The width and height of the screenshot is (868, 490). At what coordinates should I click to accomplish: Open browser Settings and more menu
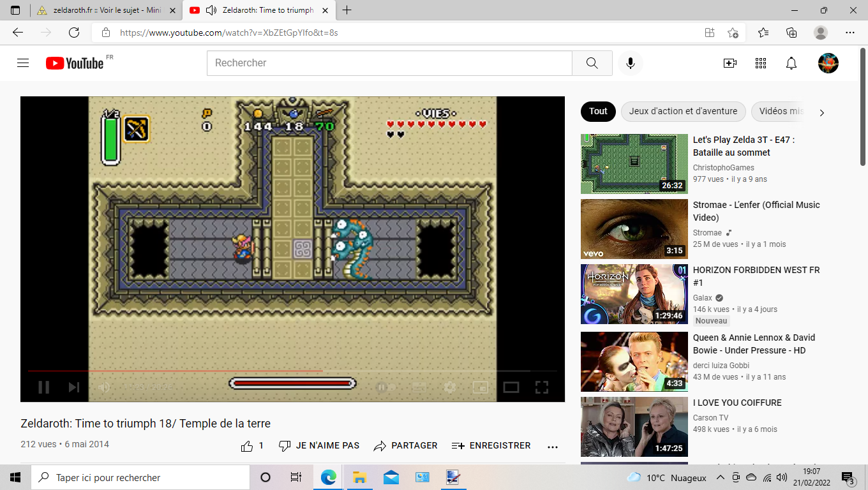850,33
